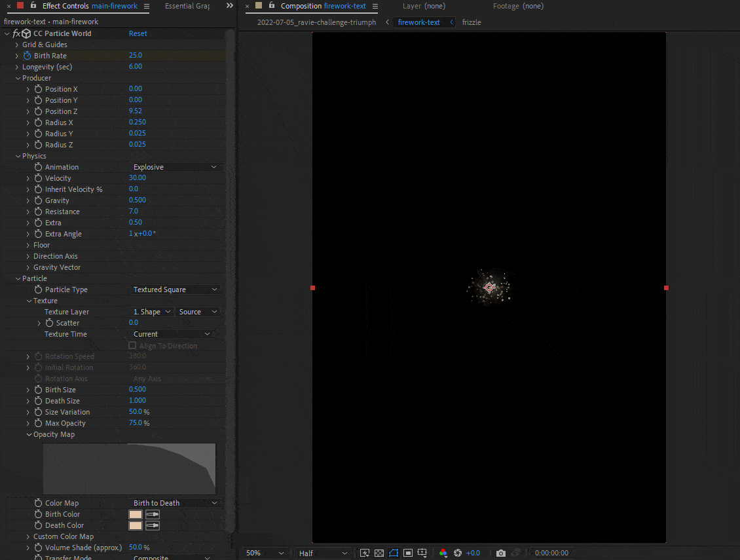740x560 pixels.
Task: Click the Birth Color swatch
Action: (136, 514)
